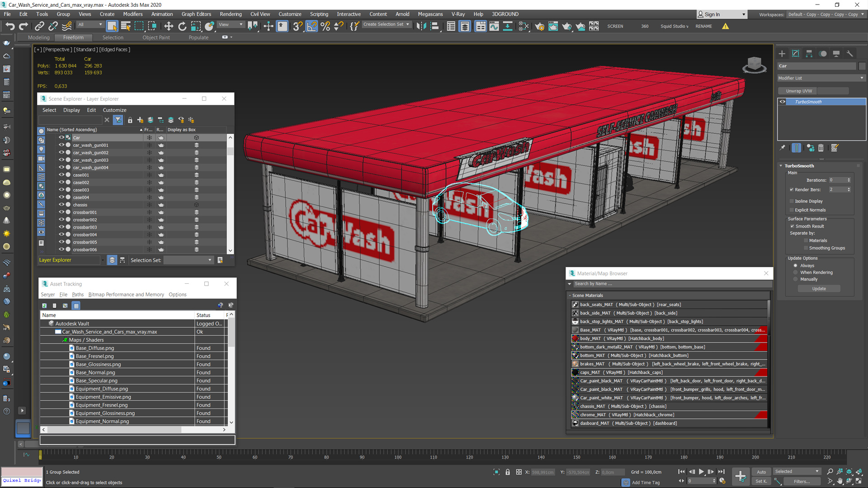Viewport: 868px width, 488px height.
Task: Select body_MAT material entry
Action: [669, 338]
